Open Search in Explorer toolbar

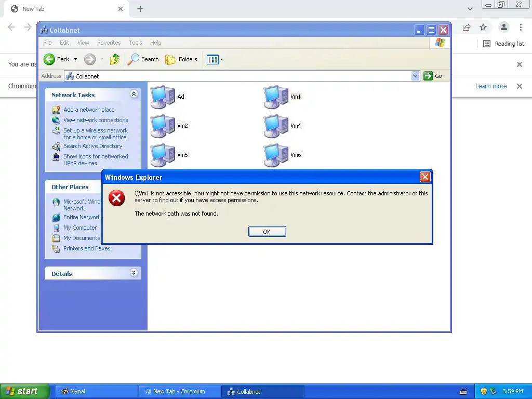tap(143, 59)
